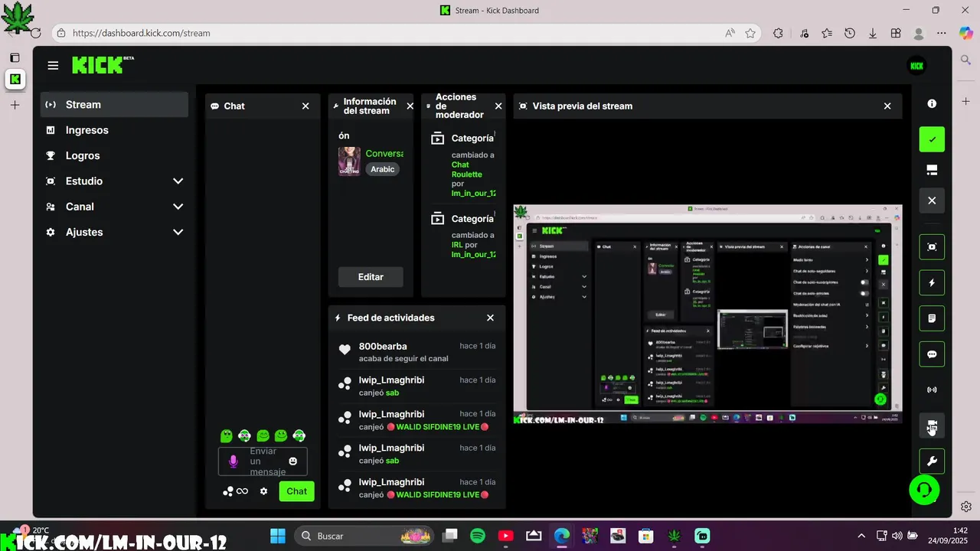Toggle the stream preview widget icon
Viewport: 980px width, 551px height.
coord(932,247)
